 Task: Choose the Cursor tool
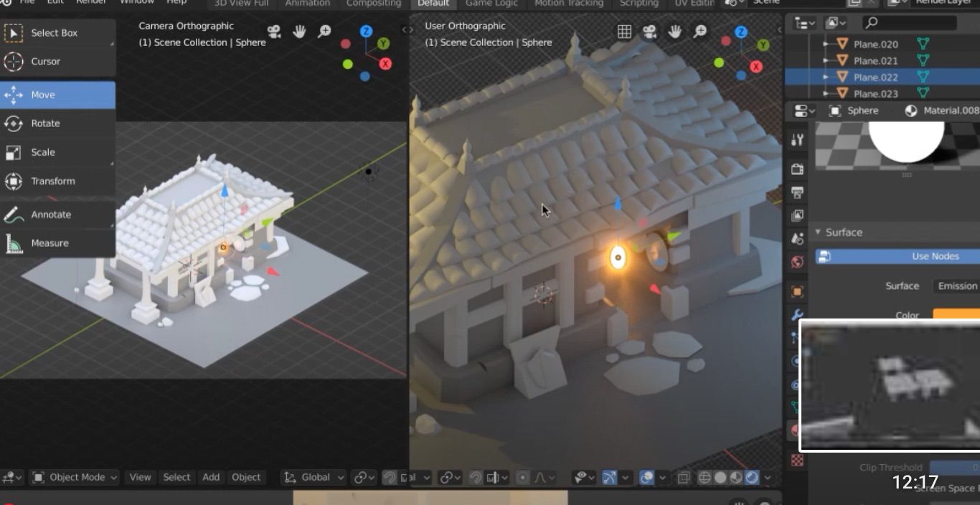(x=57, y=62)
